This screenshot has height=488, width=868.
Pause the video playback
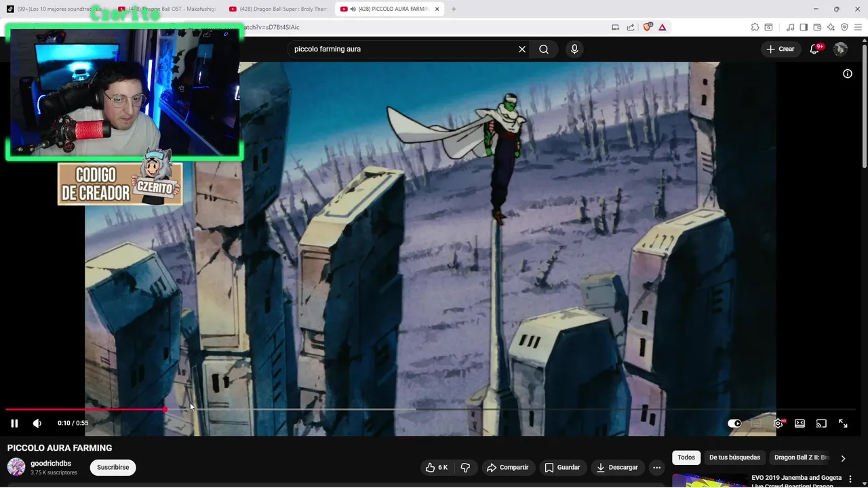[14, 423]
